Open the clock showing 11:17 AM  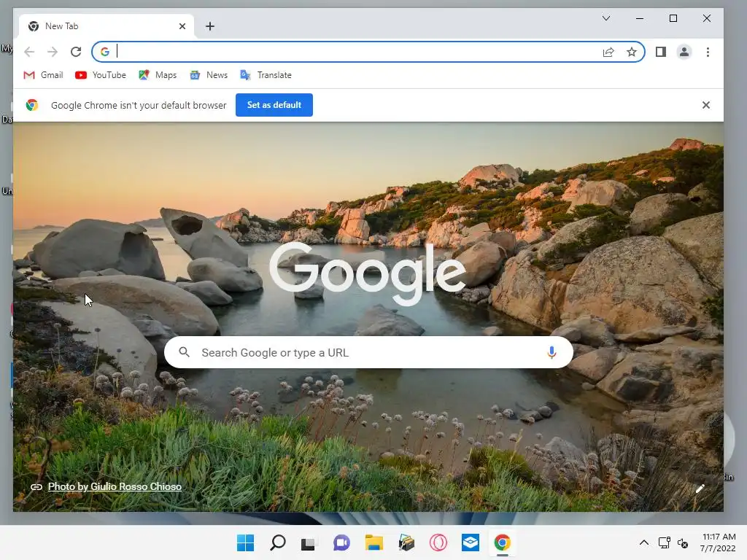[719, 542]
